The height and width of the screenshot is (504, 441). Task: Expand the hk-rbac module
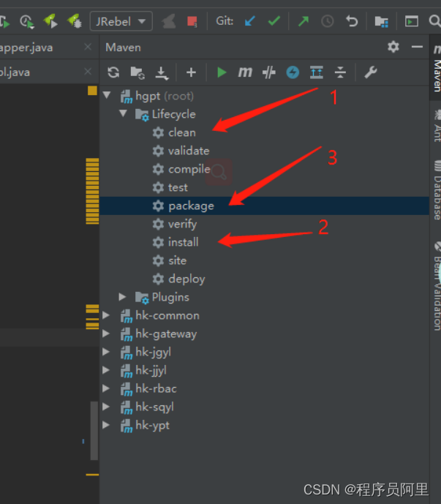(106, 388)
